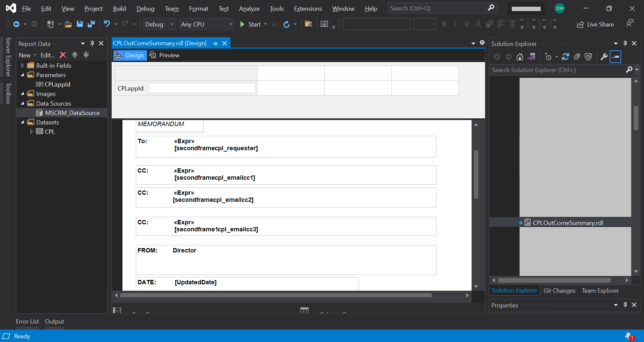
Task: Open the Format menu
Action: pos(199,9)
